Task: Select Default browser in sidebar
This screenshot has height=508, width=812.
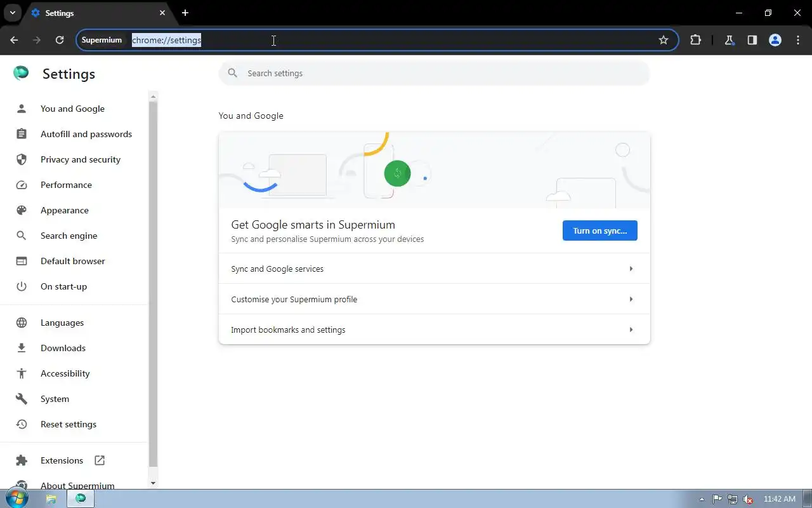Action: (74, 261)
